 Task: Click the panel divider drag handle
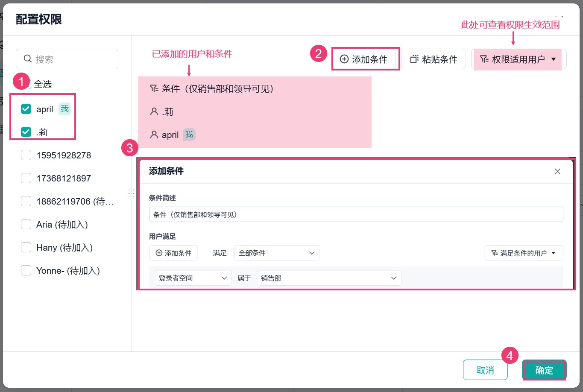pyautogui.click(x=131, y=193)
